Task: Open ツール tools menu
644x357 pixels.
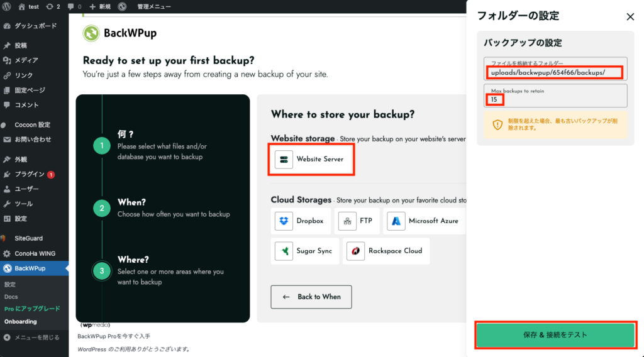Action: pos(34,204)
